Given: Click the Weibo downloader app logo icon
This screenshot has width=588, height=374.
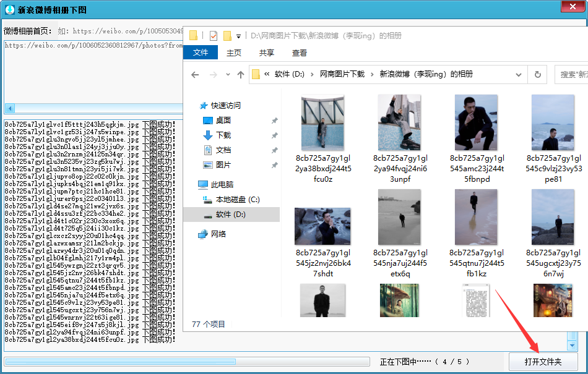Looking at the screenshot, I should (x=10, y=9).
